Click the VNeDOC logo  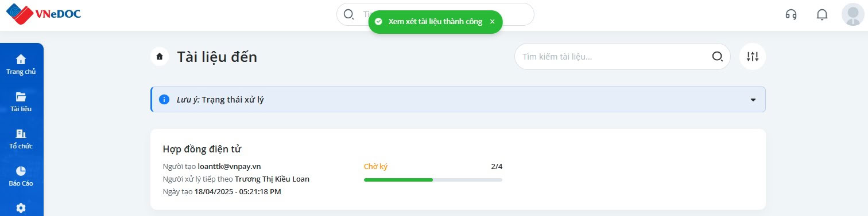click(x=43, y=14)
